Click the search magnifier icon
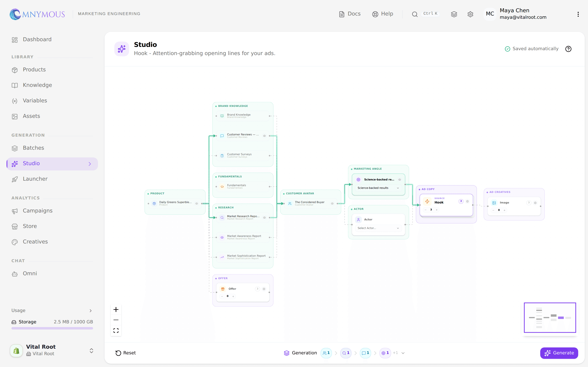Viewport: 588px width, 367px height. pos(415,14)
